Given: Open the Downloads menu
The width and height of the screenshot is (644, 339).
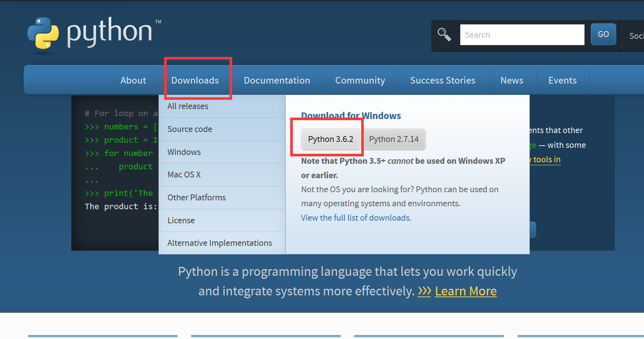Looking at the screenshot, I should pyautogui.click(x=195, y=80).
